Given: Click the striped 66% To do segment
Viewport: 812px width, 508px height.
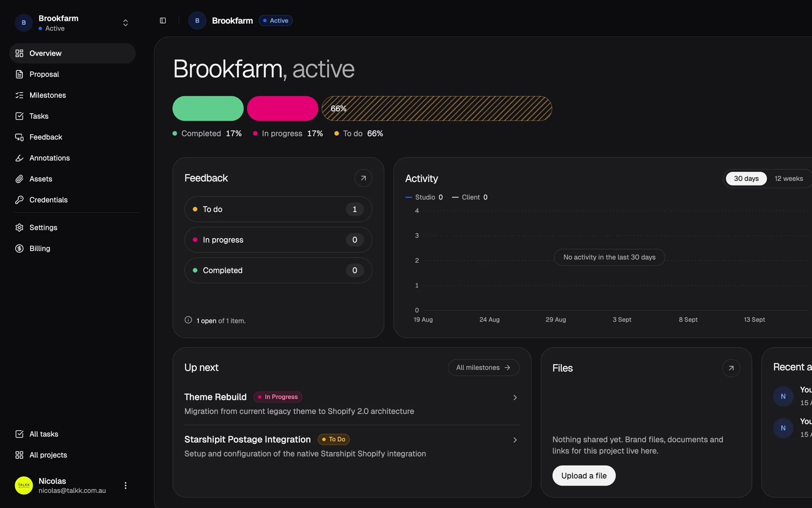Looking at the screenshot, I should 436,108.
